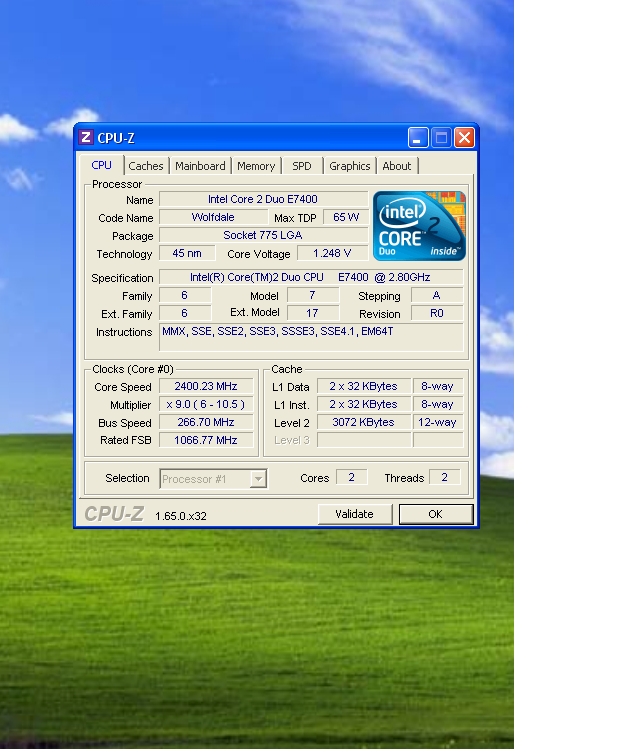
Task: Click the Stepping value A
Action: pyautogui.click(x=437, y=295)
